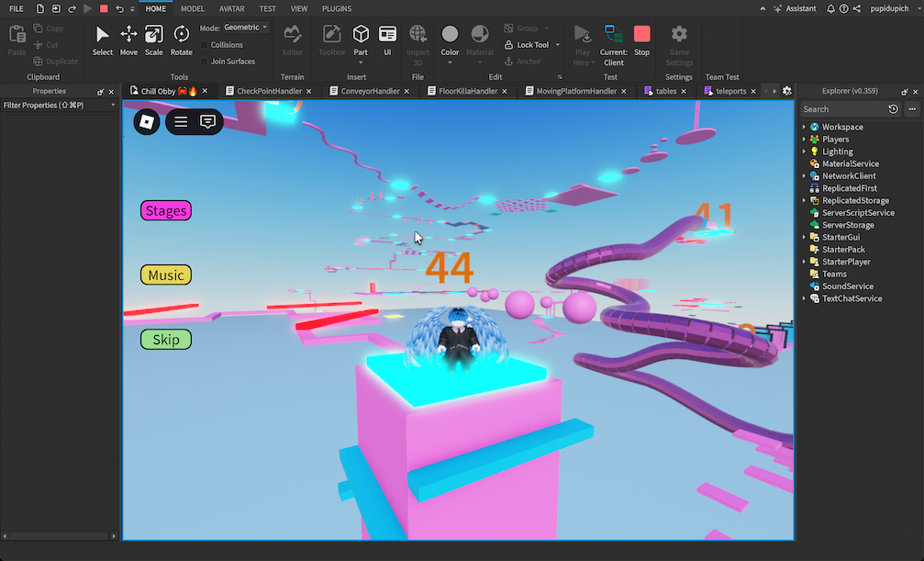Open Game Settings
Screen dimensions: 924x561
[679, 45]
